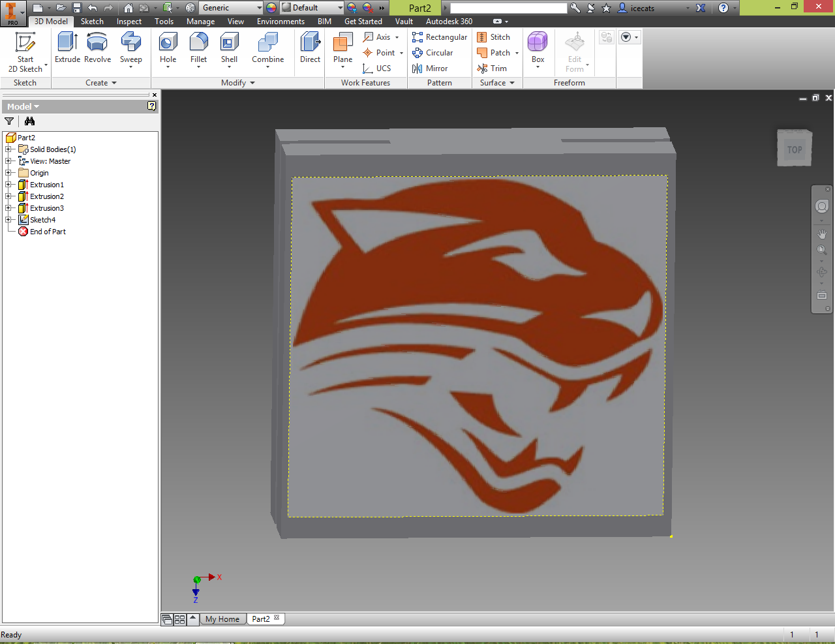
Task: Start a 2D Sketch
Action: pyautogui.click(x=25, y=52)
